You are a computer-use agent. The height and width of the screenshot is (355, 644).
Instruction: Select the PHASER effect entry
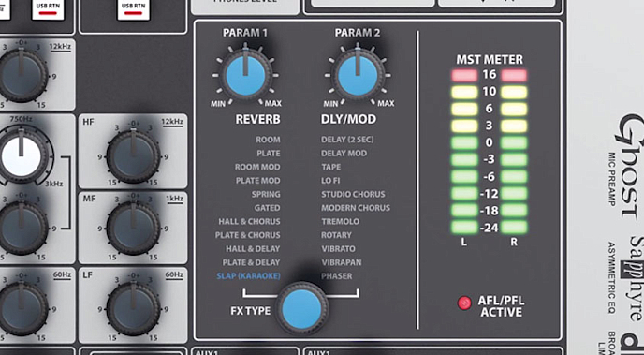click(x=337, y=275)
